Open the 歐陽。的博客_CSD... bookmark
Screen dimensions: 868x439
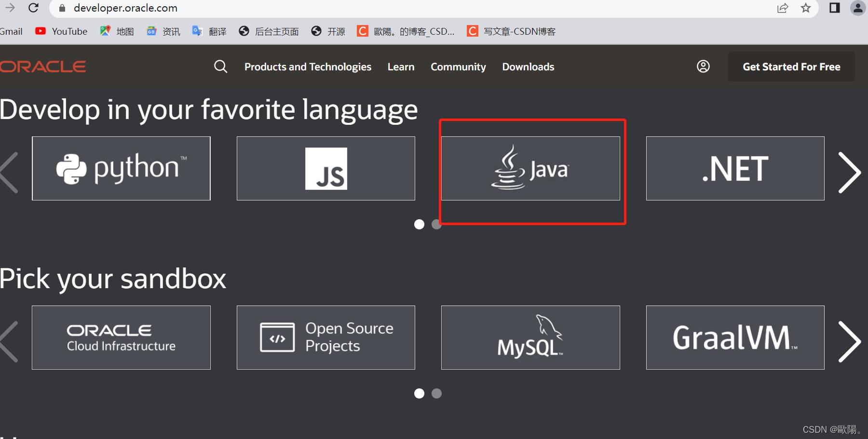[x=406, y=31]
